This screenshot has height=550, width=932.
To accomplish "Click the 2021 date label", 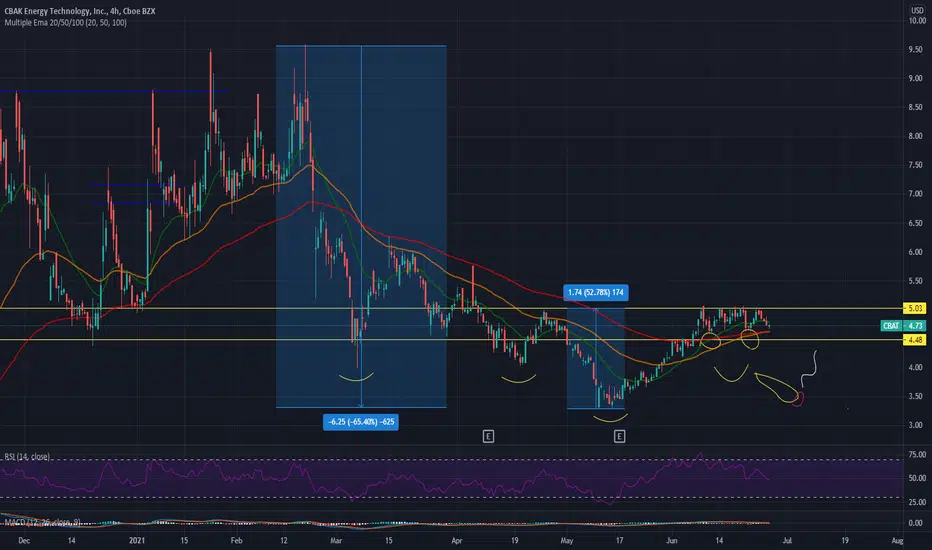I will point(137,540).
